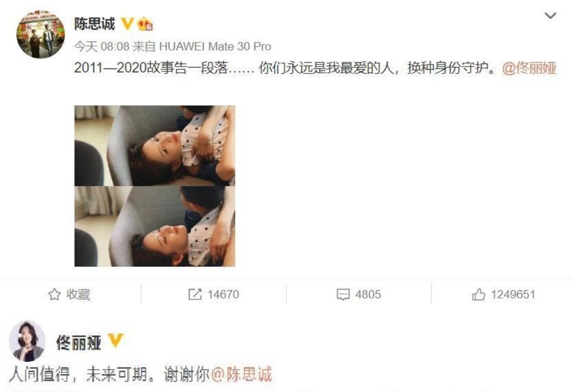573x392 pixels.
Task: Click the 1249651 like count
Action: 513,295
